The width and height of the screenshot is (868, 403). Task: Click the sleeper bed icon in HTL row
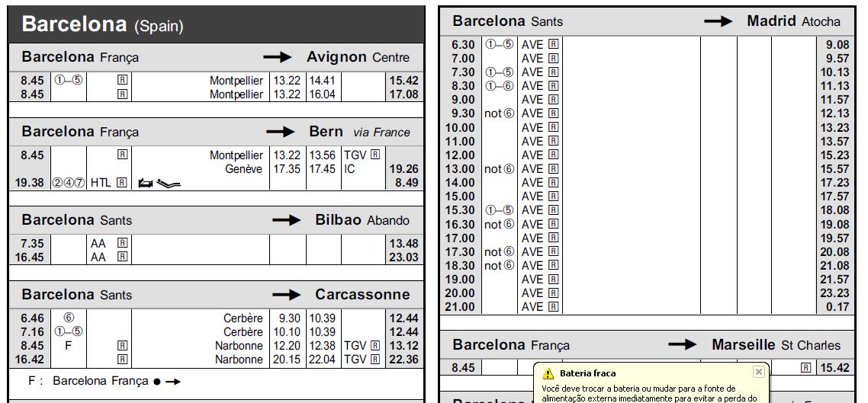(x=146, y=182)
